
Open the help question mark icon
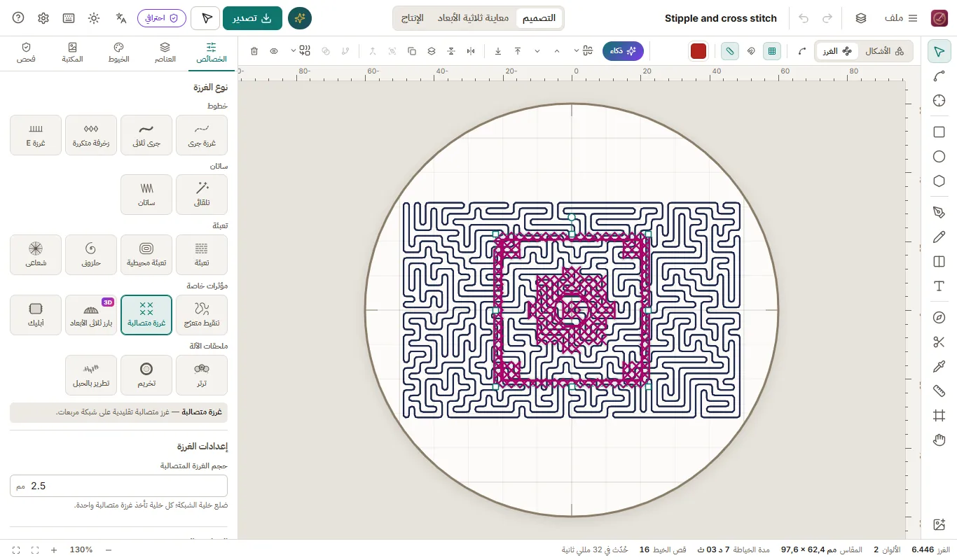(x=18, y=18)
